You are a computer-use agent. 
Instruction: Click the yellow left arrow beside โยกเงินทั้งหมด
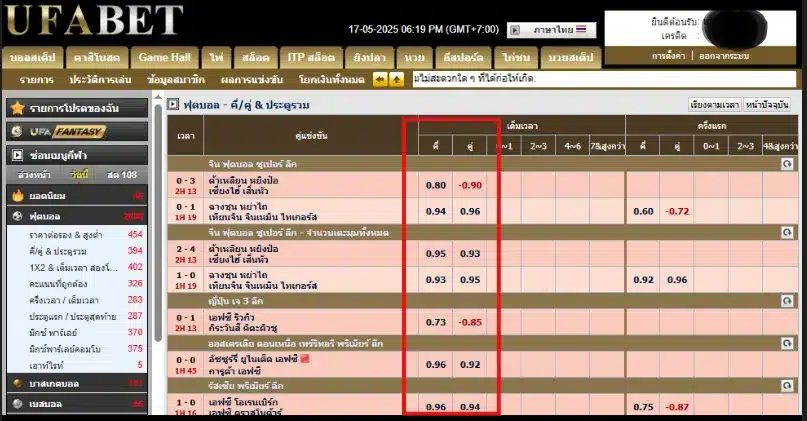pos(380,80)
